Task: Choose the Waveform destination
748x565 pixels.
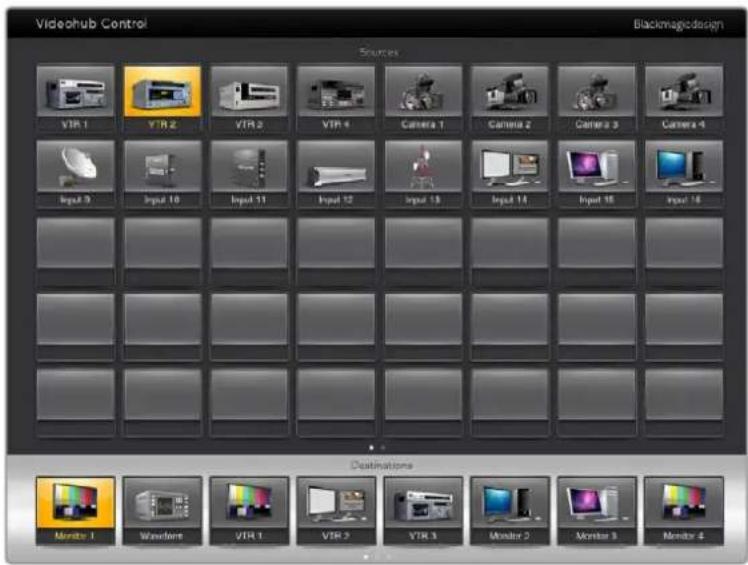Action: tap(162, 511)
